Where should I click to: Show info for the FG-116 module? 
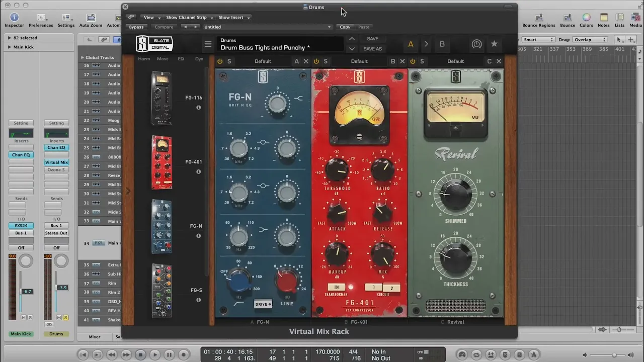(x=198, y=108)
